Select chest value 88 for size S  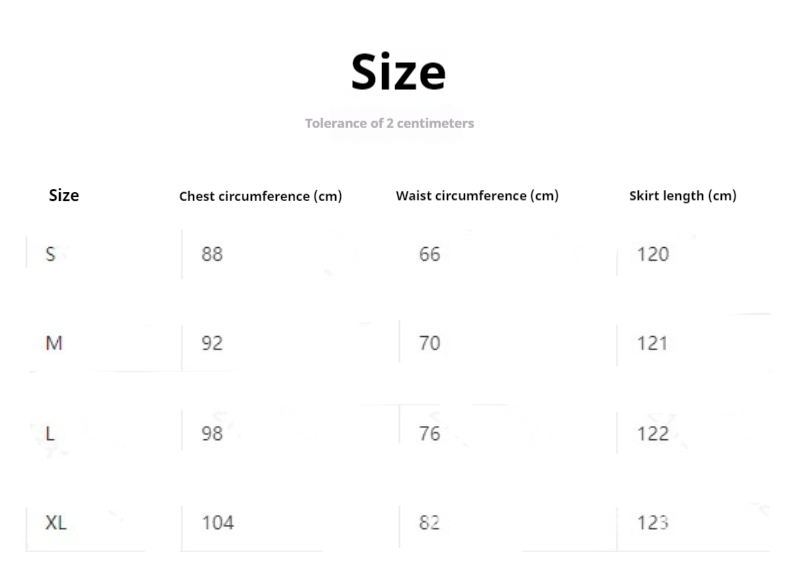[212, 254]
